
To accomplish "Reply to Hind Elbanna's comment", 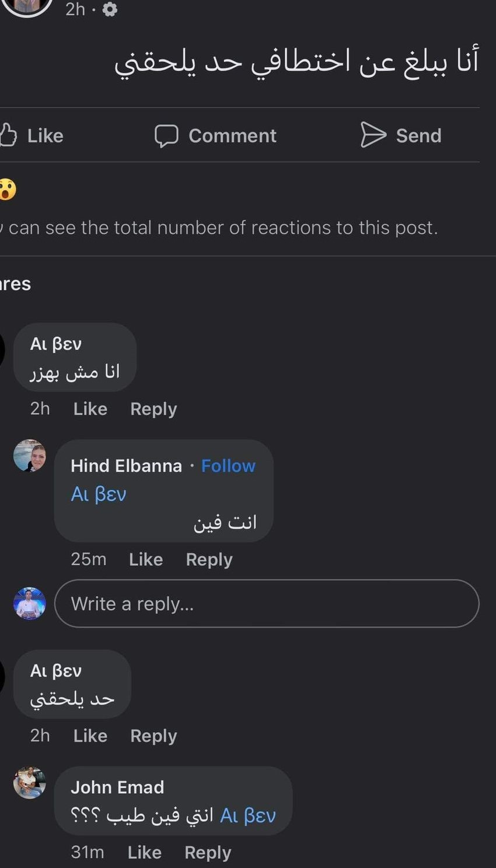I will click(x=209, y=559).
